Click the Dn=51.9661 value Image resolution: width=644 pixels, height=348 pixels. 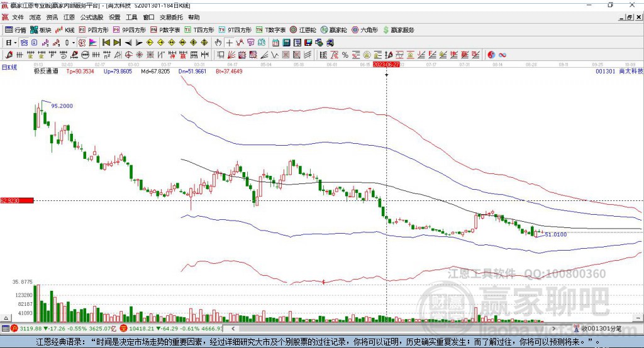pos(192,72)
